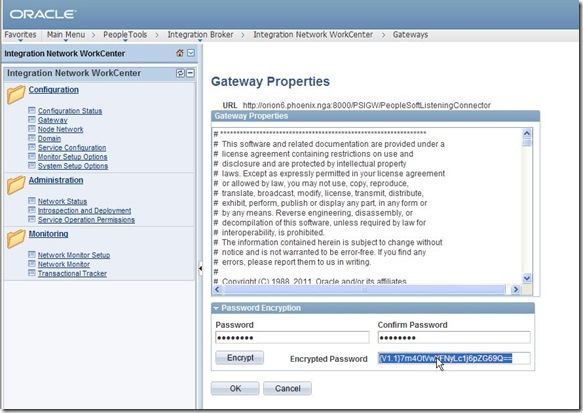This screenshot has height=413, width=583.
Task: Open the Main Menu dropdown
Action: click(66, 35)
